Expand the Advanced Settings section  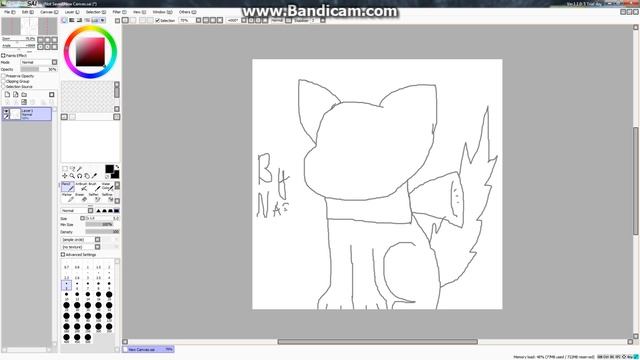pos(63,254)
